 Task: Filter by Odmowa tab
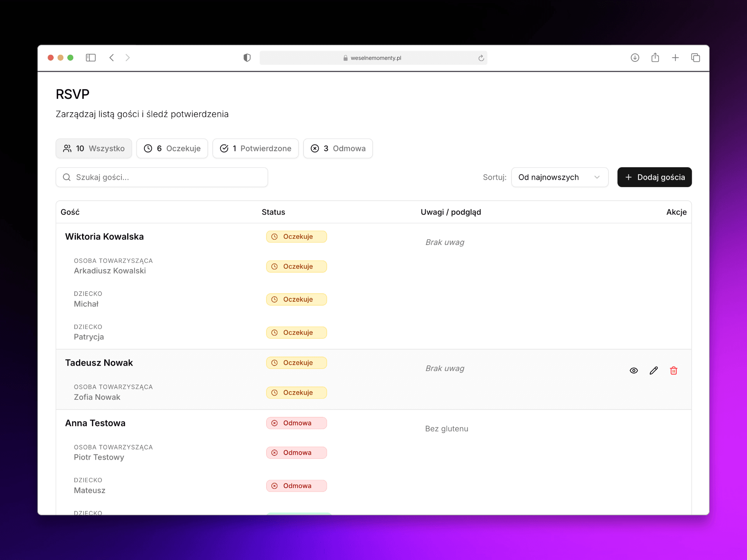point(338,149)
